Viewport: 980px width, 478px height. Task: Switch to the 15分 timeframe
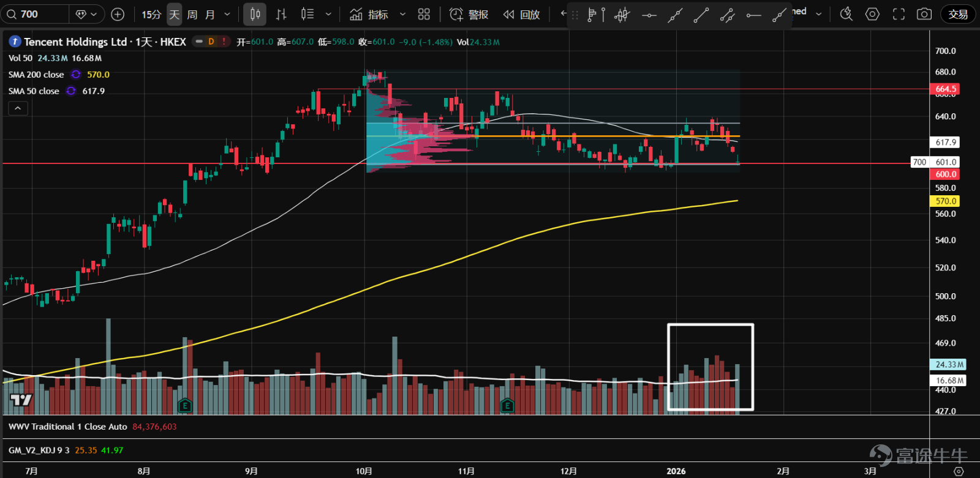coord(151,14)
